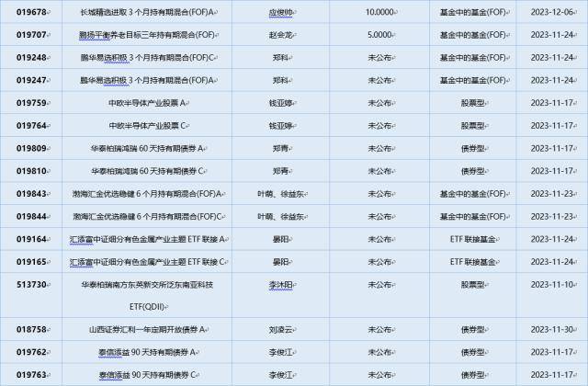588x386 pixels.
Task: Select 债券型 type in row 019810
Action: pyautogui.click(x=472, y=171)
